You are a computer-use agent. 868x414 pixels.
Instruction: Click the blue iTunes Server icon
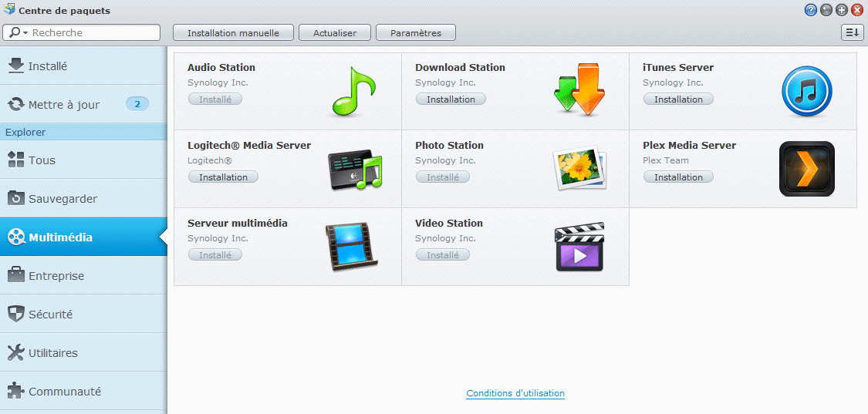point(806,91)
